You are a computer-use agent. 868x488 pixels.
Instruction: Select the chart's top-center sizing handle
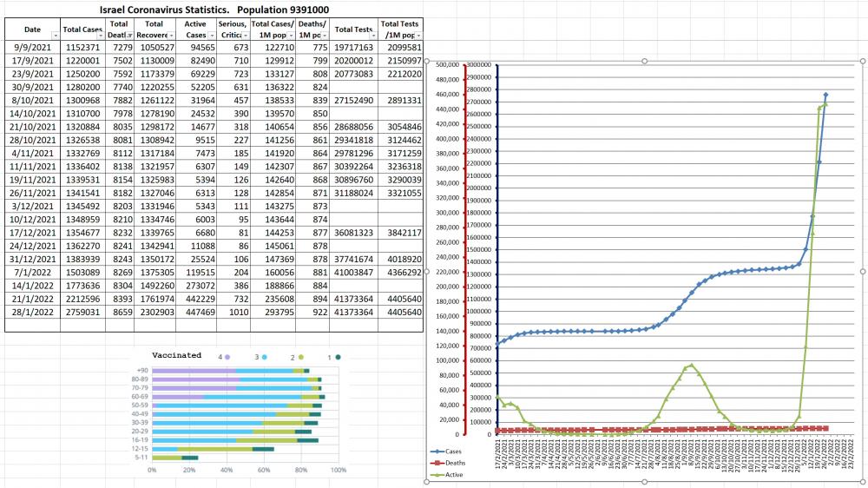coord(644,62)
